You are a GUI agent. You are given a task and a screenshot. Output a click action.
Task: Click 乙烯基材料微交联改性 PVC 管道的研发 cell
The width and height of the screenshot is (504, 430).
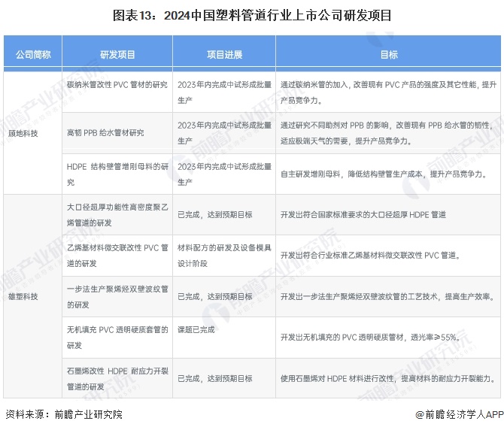tap(117, 256)
